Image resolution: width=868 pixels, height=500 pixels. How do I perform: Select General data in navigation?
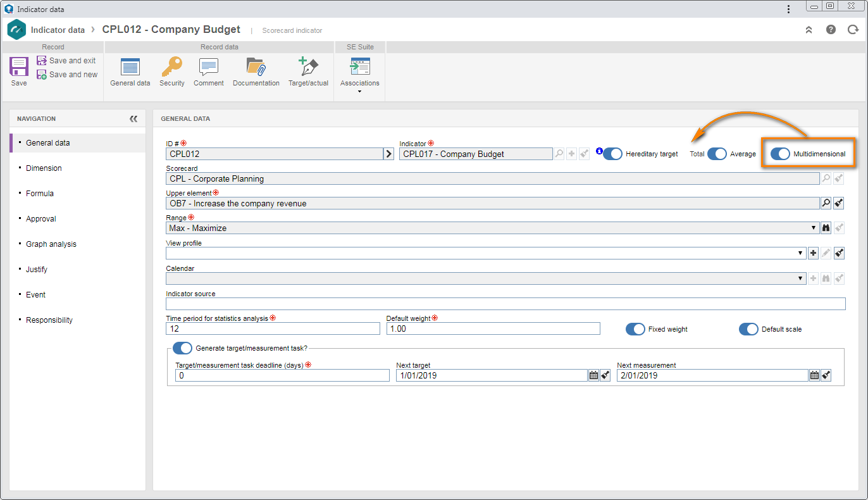coord(78,143)
